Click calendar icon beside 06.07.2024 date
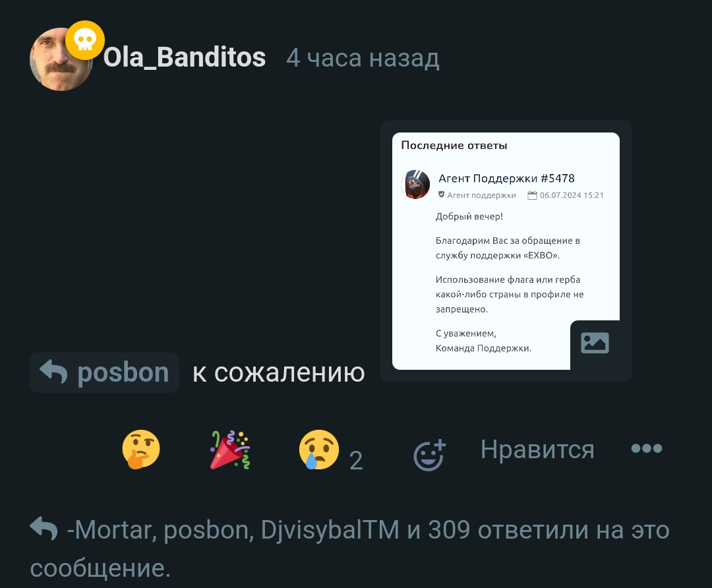Image resolution: width=712 pixels, height=588 pixels. [532, 195]
